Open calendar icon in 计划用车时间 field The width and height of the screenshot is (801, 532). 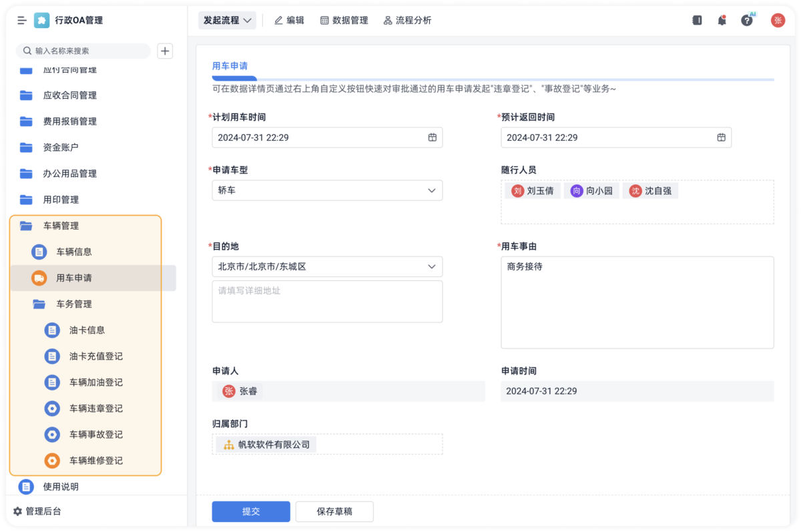tap(432, 138)
